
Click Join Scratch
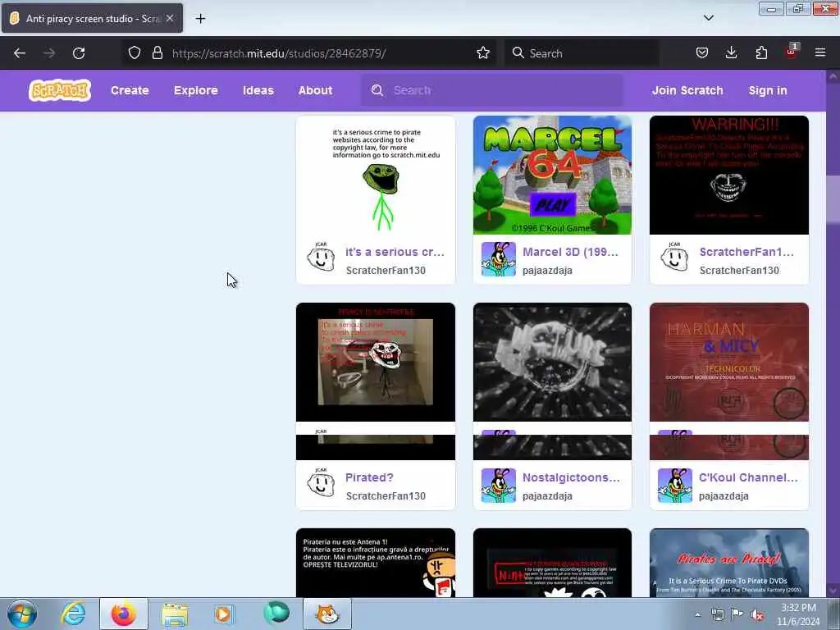(x=687, y=90)
